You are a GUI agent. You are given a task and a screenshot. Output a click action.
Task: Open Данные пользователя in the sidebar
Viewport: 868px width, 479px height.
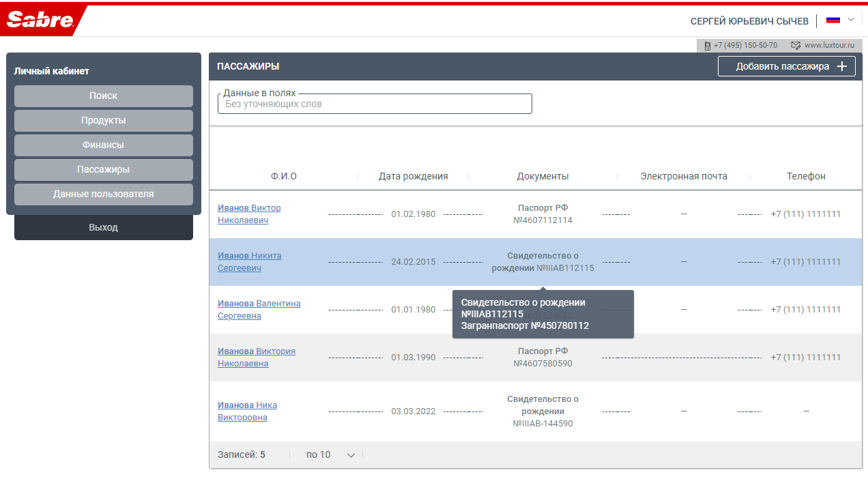click(x=103, y=194)
